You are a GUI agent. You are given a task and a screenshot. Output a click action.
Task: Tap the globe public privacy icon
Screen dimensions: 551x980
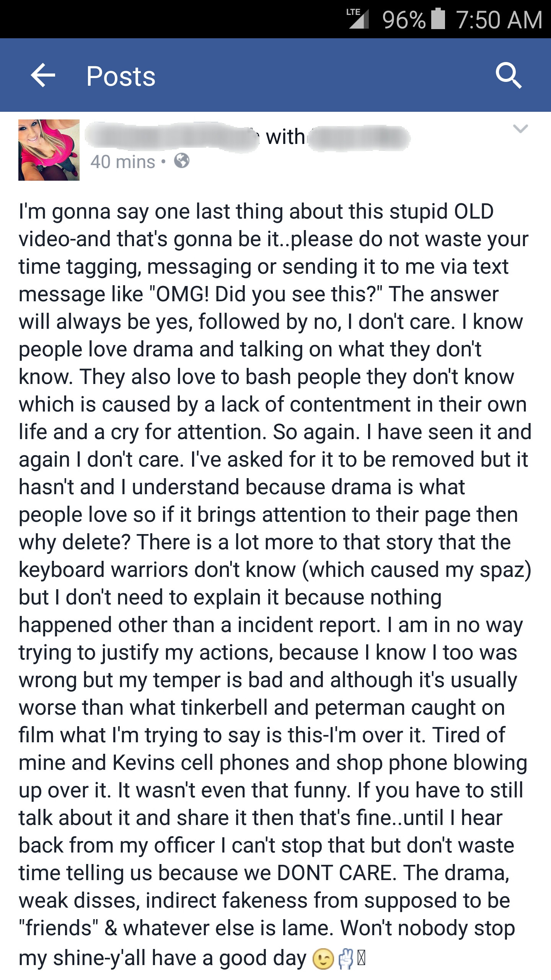coord(182,161)
